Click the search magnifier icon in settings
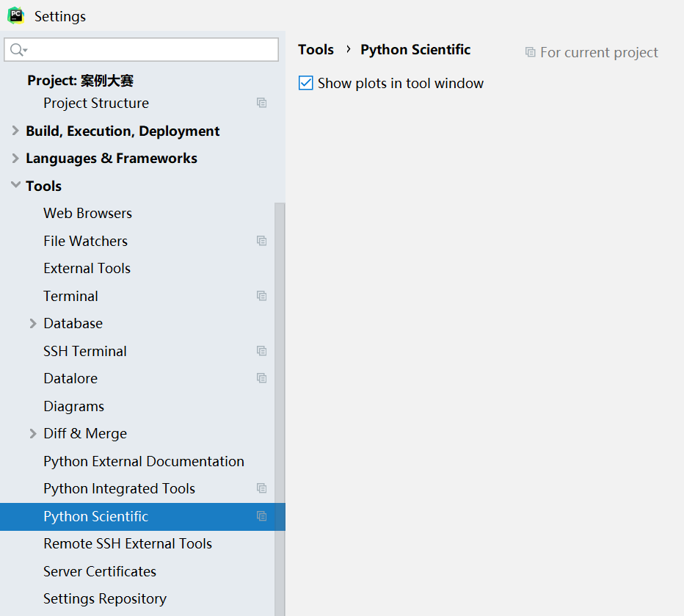 18,50
